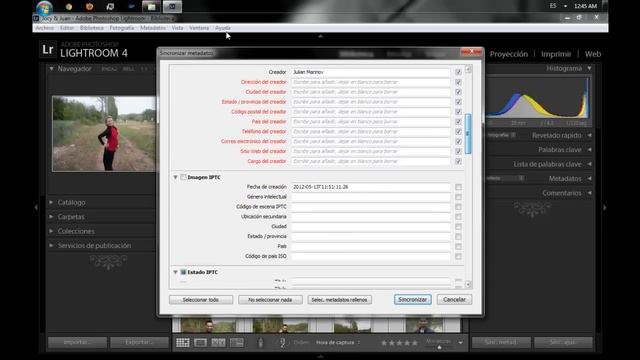The height and width of the screenshot is (360, 640).
Task: Hide the filmstrip using the bottom arrow
Action: pyautogui.click(x=320, y=356)
